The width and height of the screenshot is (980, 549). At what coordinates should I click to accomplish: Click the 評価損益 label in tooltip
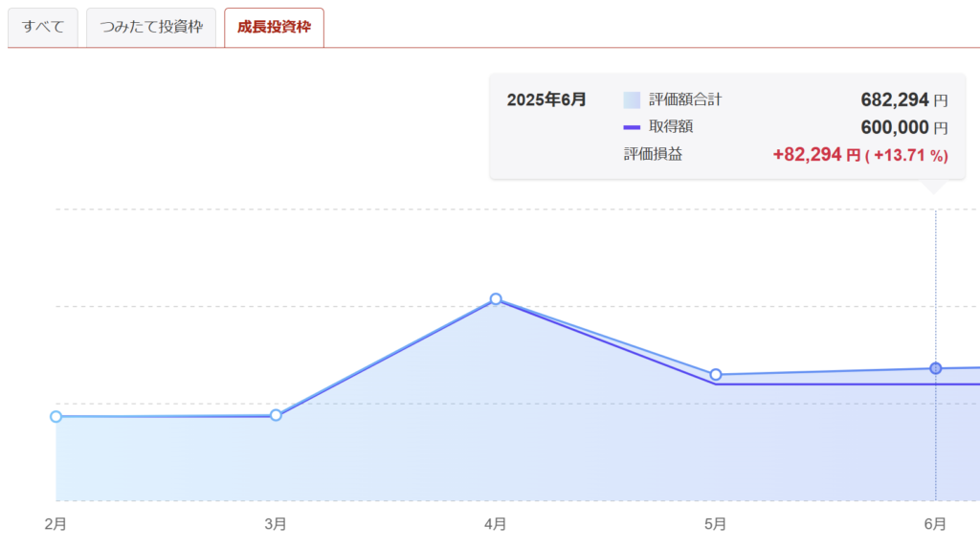(653, 155)
